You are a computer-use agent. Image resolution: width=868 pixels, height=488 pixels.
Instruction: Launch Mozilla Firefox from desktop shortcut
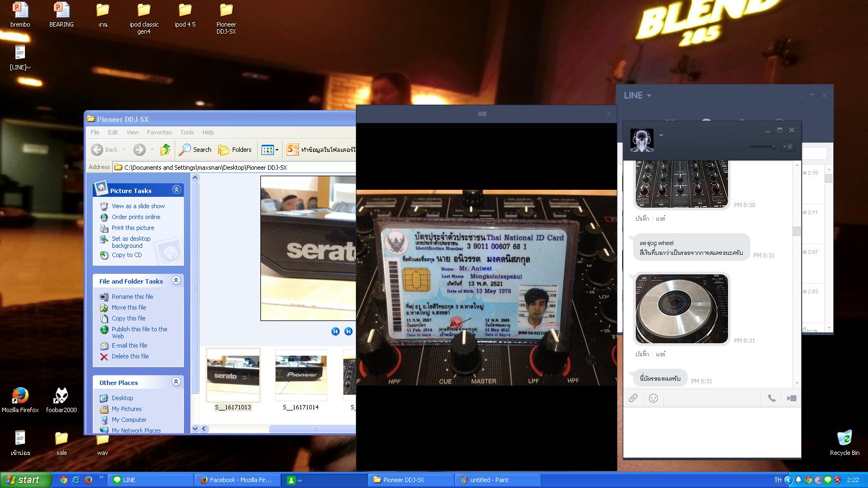(20, 400)
